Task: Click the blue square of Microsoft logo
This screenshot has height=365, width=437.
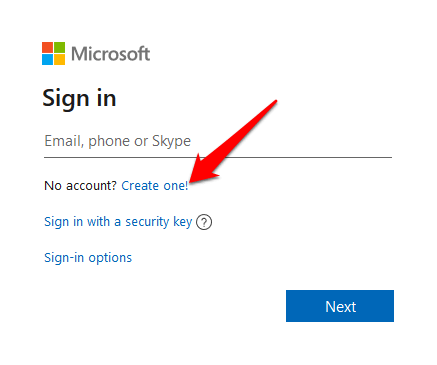Action: [47, 59]
